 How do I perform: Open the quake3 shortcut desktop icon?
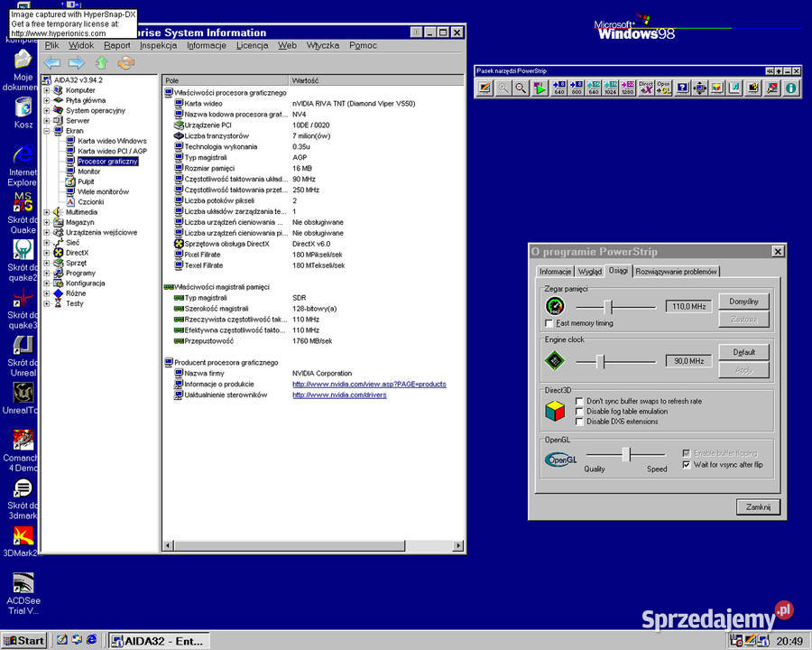(x=23, y=310)
